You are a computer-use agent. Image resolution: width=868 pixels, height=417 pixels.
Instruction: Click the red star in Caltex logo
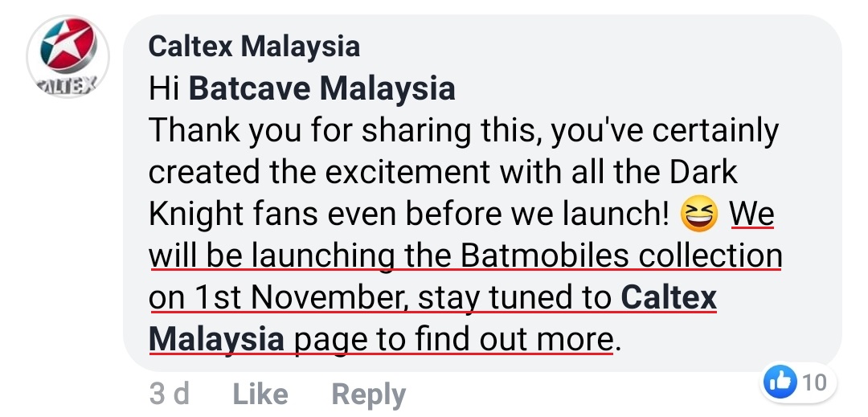coord(62,47)
